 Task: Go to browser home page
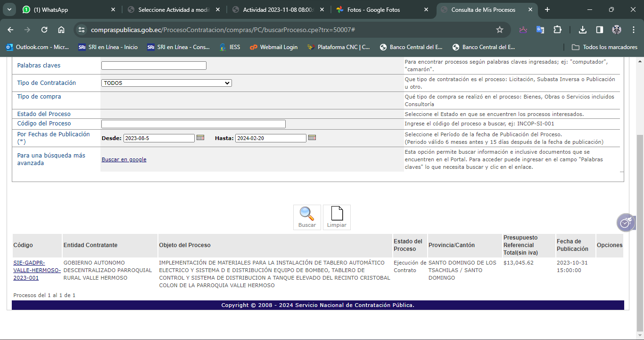pyautogui.click(x=61, y=30)
